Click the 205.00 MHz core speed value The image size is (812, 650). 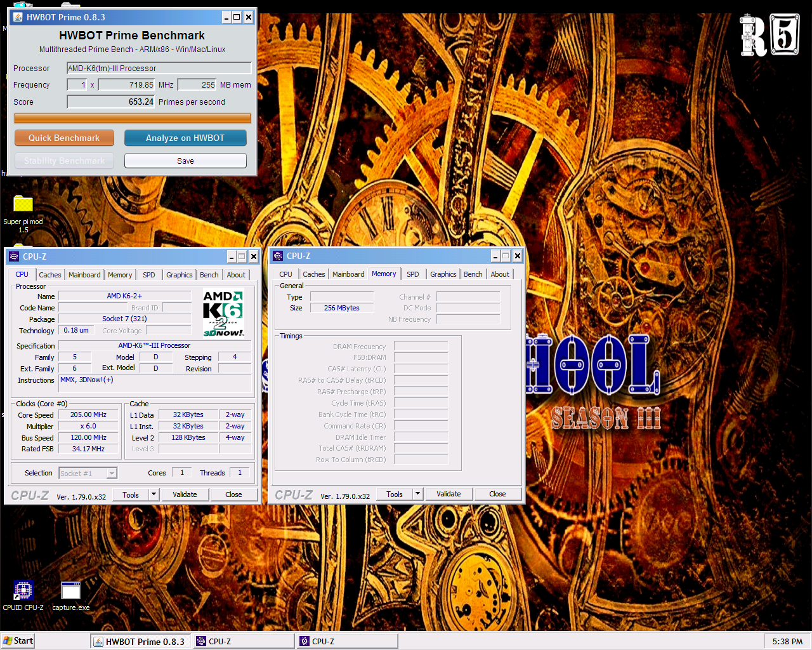click(x=88, y=415)
